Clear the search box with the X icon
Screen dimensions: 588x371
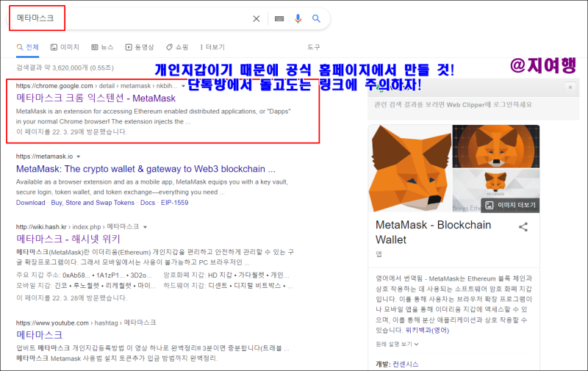click(x=256, y=18)
